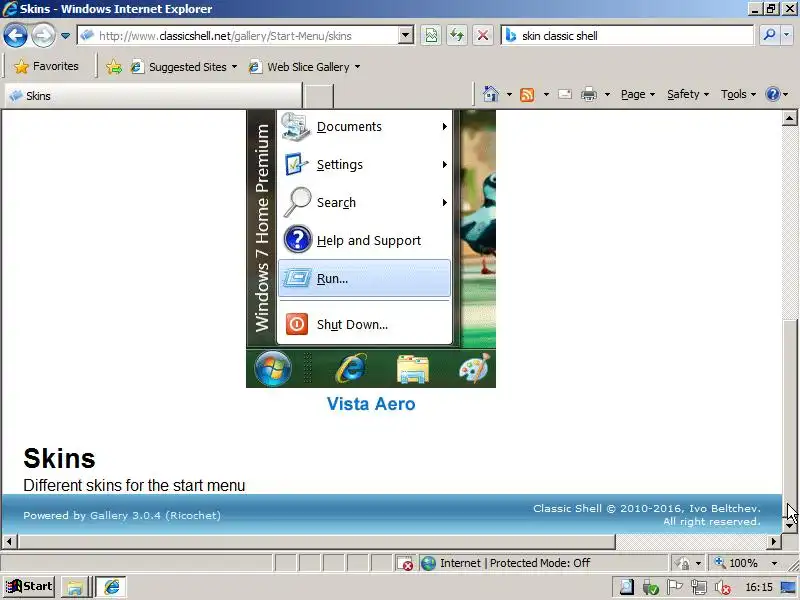Screen dimensions: 800x600
Task: Click the Read Mail envelope icon
Action: pos(565,94)
